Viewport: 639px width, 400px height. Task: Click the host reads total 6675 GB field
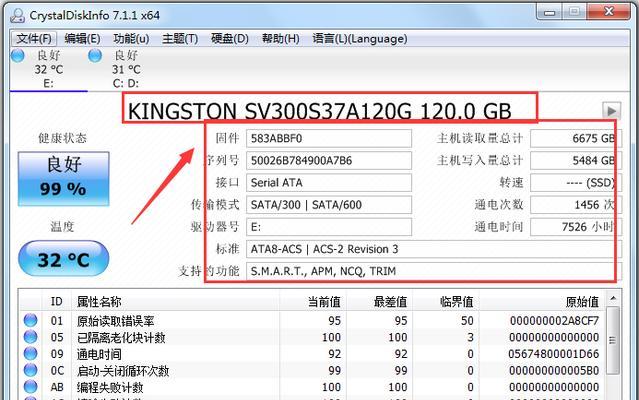click(x=575, y=138)
